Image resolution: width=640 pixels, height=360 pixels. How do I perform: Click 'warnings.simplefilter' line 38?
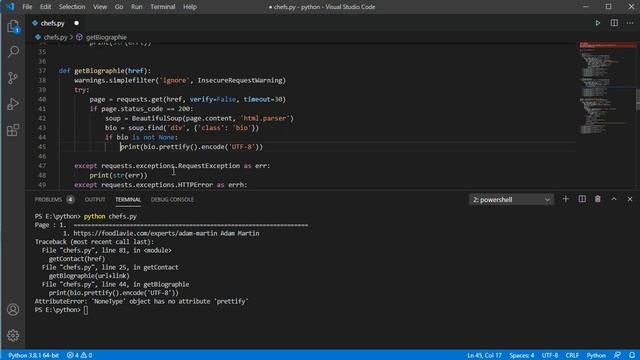tap(180, 80)
